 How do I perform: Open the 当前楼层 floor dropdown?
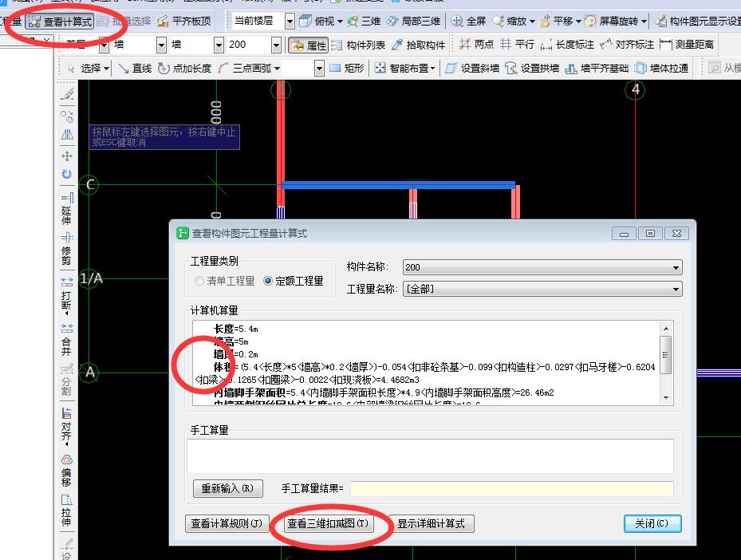click(x=264, y=21)
